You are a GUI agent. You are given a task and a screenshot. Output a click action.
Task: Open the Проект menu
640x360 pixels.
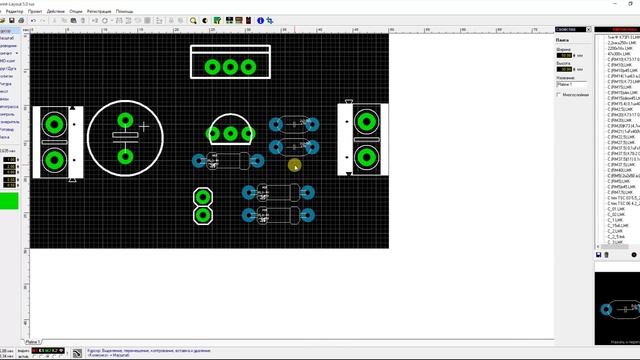click(35, 11)
